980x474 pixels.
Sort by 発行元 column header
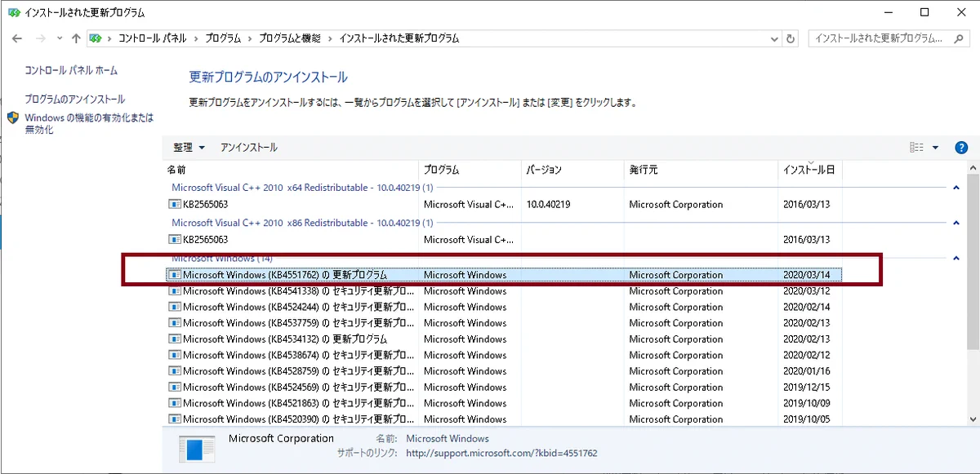pos(701,171)
